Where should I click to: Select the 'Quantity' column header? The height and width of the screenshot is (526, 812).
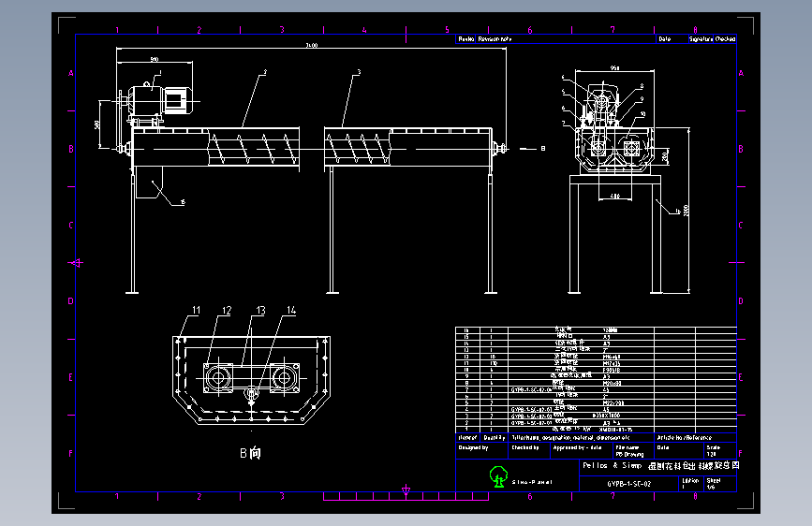tap(494, 437)
